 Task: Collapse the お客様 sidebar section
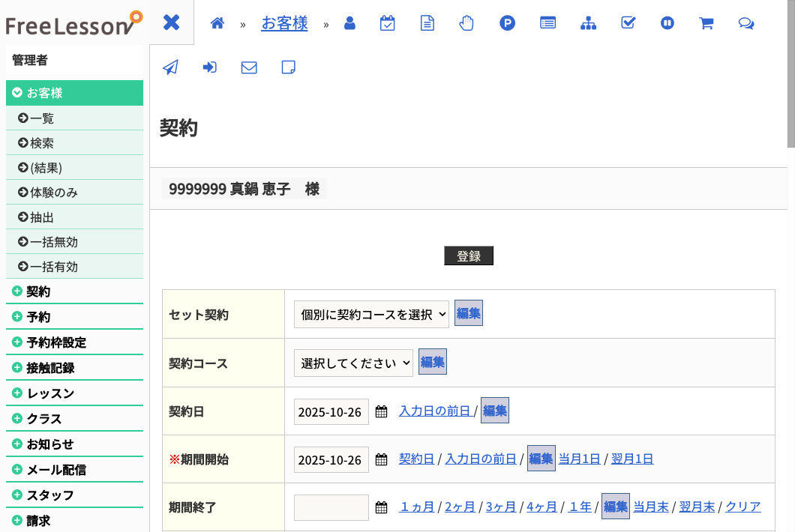click(74, 94)
